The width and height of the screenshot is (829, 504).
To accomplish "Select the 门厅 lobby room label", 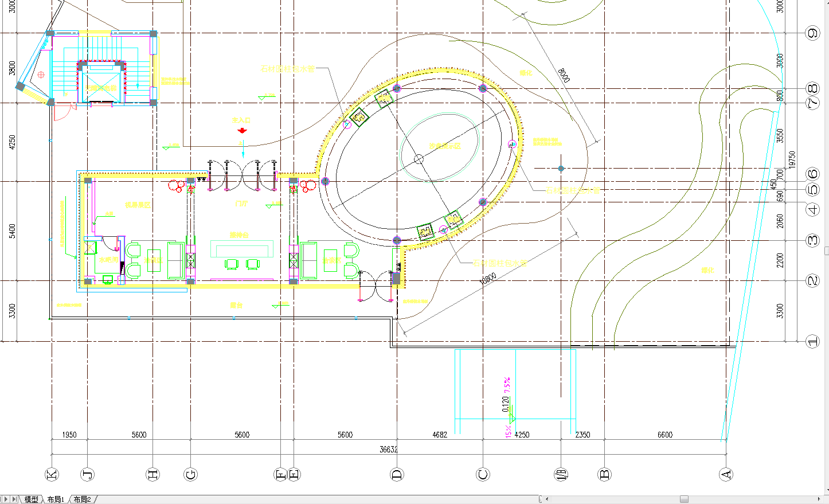I will coord(241,204).
